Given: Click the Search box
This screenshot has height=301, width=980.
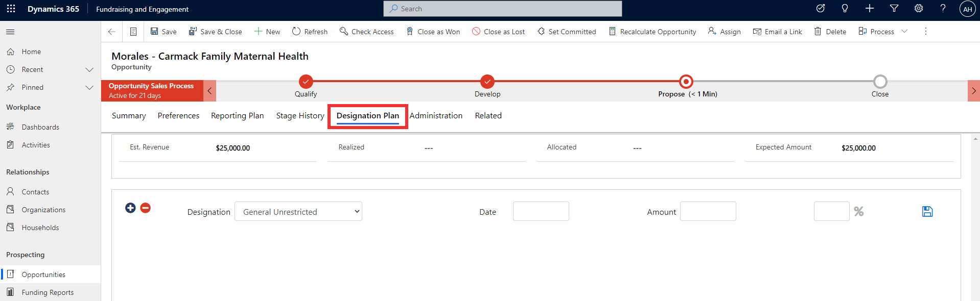Looking at the screenshot, I should coord(503,9).
